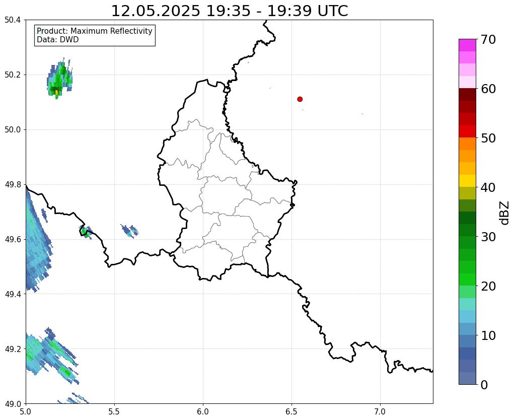Click the small green echo on the border near 5.35

[x=87, y=232]
